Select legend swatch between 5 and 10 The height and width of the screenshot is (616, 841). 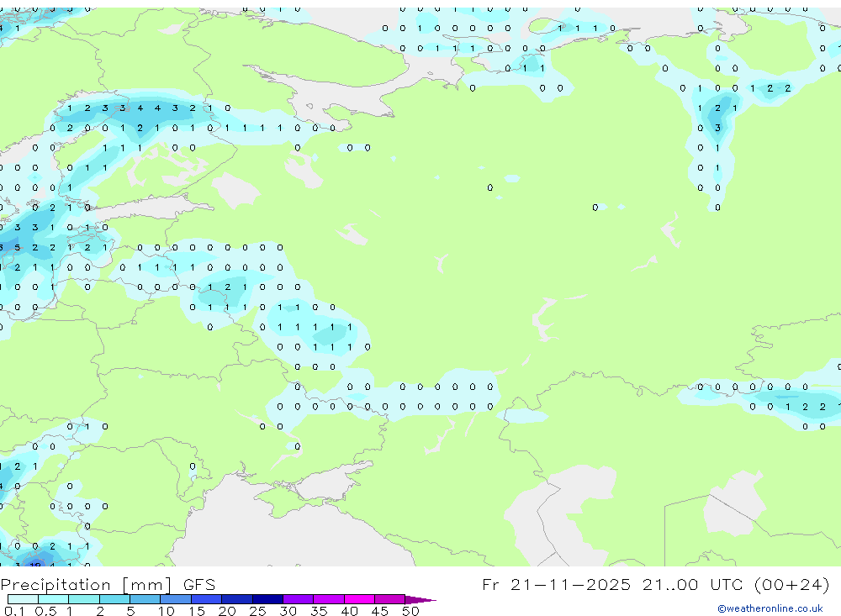pos(145,599)
